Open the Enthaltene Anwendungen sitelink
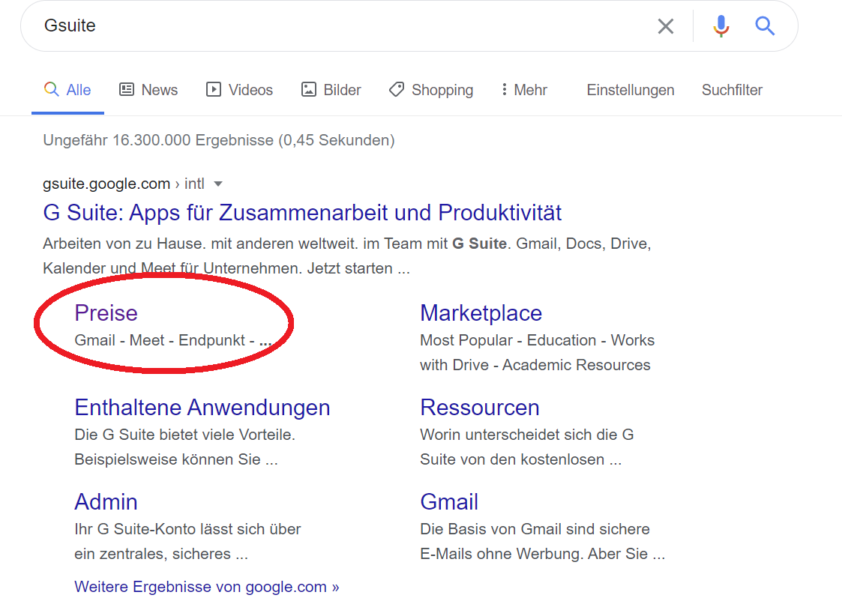 pyautogui.click(x=202, y=408)
